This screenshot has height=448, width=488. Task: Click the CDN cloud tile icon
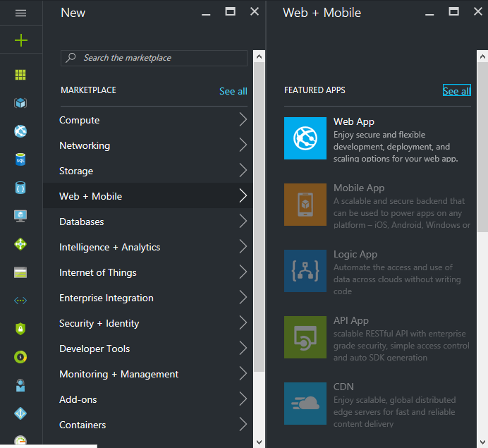coord(305,404)
